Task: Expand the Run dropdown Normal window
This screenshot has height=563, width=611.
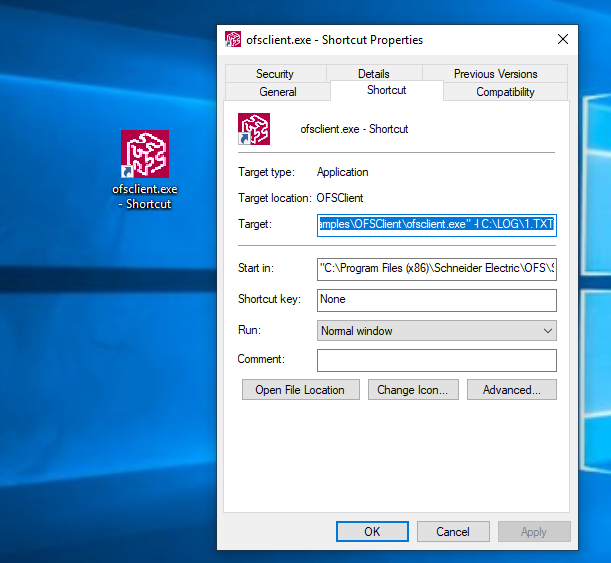Action: click(436, 331)
